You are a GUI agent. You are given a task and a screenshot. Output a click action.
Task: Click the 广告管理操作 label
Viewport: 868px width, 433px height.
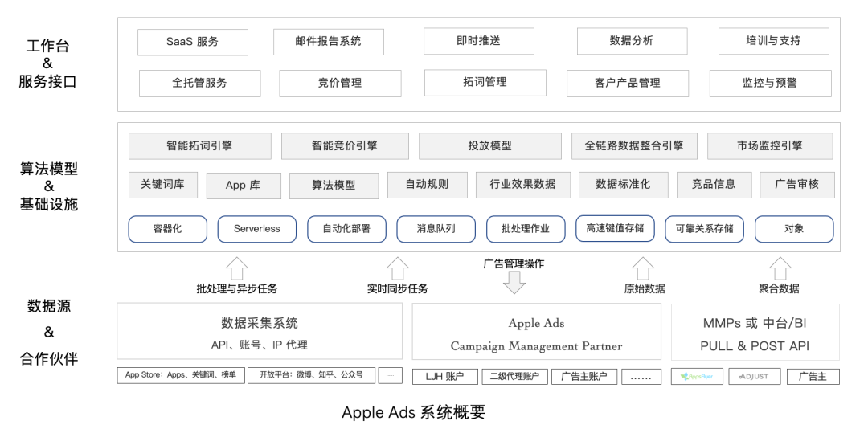click(x=514, y=263)
